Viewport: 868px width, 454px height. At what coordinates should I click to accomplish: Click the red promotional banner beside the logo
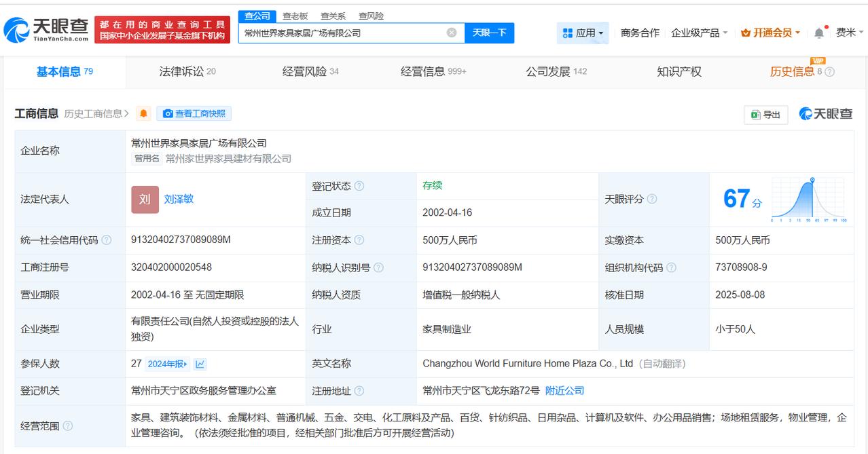click(x=162, y=30)
